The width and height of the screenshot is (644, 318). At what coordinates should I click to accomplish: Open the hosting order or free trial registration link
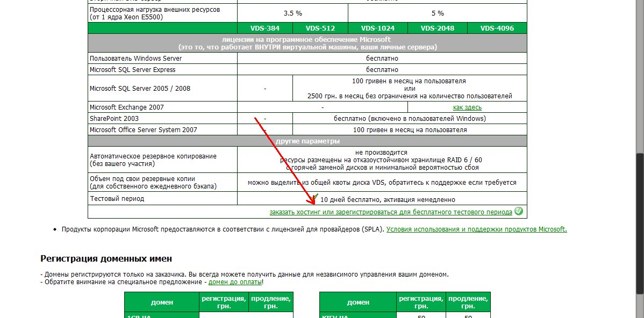point(391,212)
